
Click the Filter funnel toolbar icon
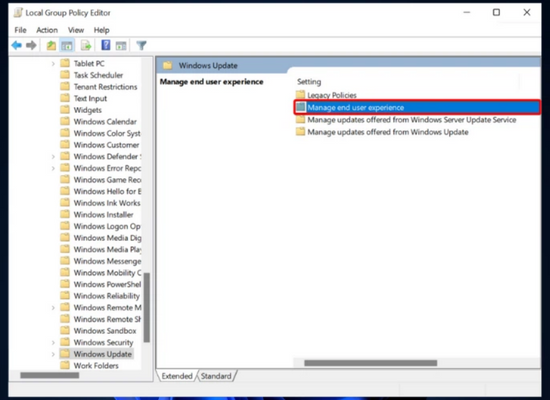tap(141, 45)
